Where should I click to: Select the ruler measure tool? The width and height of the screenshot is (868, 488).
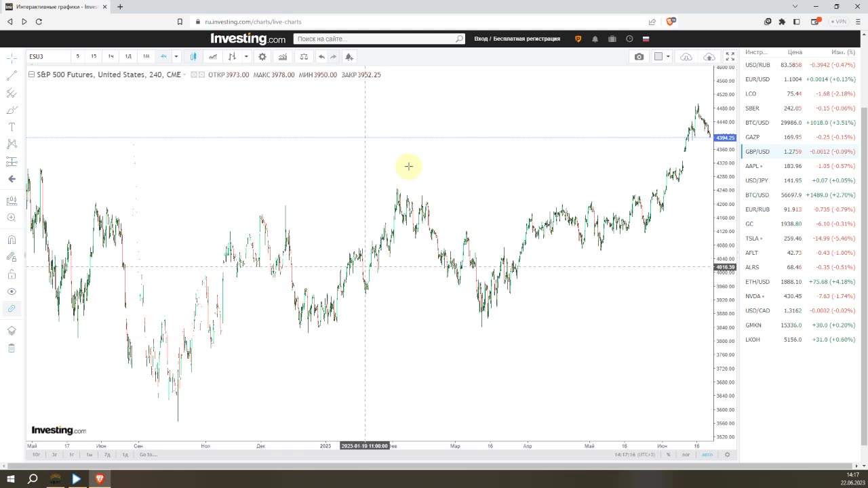[x=12, y=201]
